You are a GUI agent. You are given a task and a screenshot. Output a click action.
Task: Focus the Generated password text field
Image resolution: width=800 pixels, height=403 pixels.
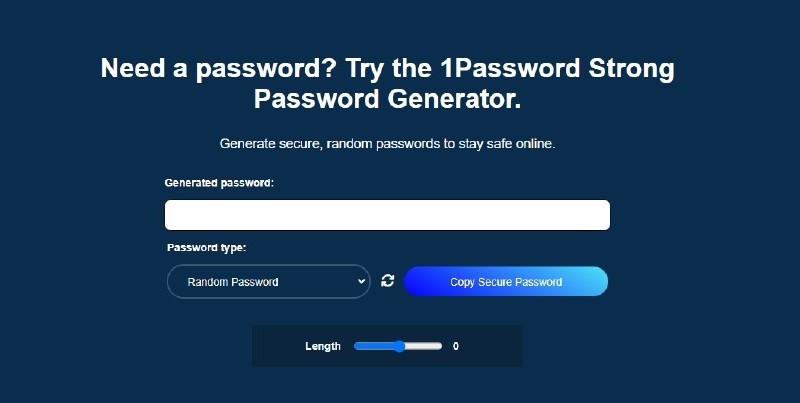pos(387,215)
